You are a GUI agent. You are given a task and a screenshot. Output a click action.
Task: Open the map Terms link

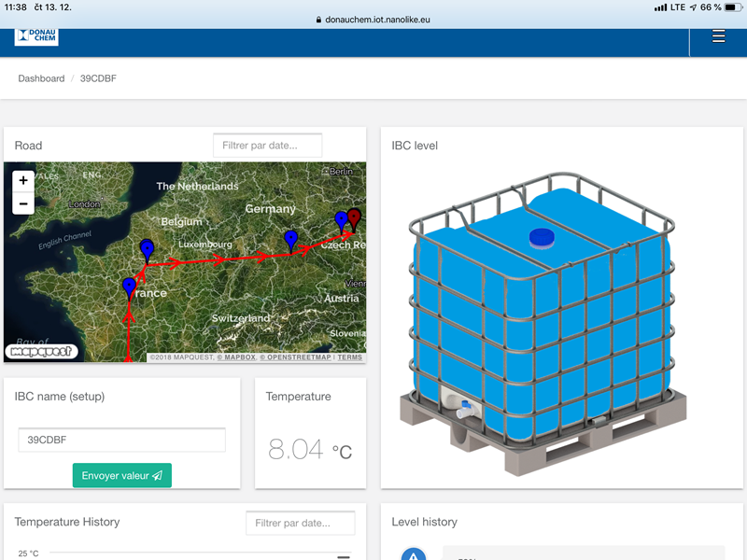pyautogui.click(x=350, y=357)
